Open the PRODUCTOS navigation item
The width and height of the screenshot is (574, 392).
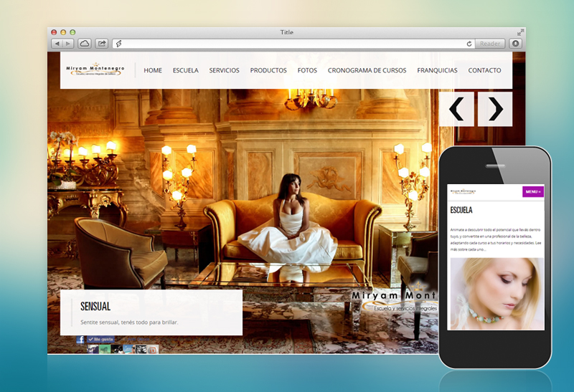click(268, 70)
